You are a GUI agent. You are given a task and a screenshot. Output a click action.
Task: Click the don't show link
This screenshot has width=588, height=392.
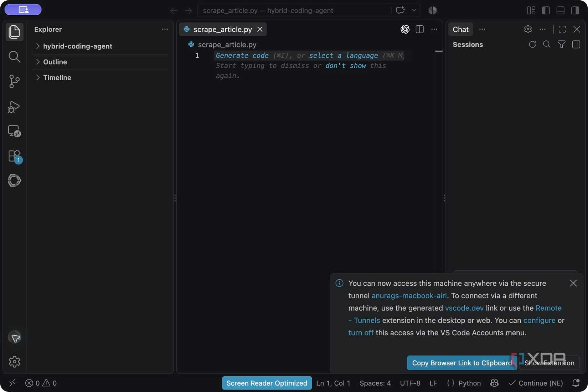pyautogui.click(x=345, y=66)
